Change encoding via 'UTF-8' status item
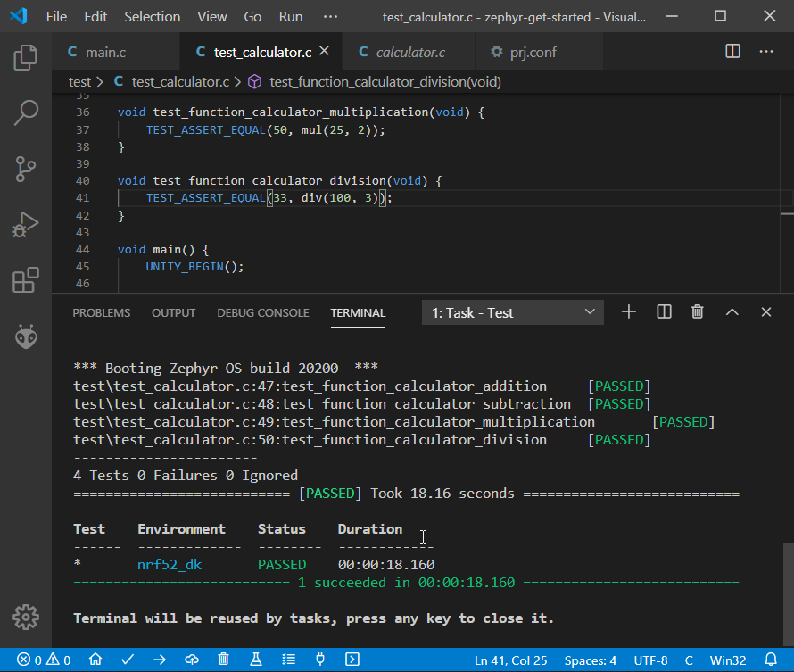 tap(650, 660)
